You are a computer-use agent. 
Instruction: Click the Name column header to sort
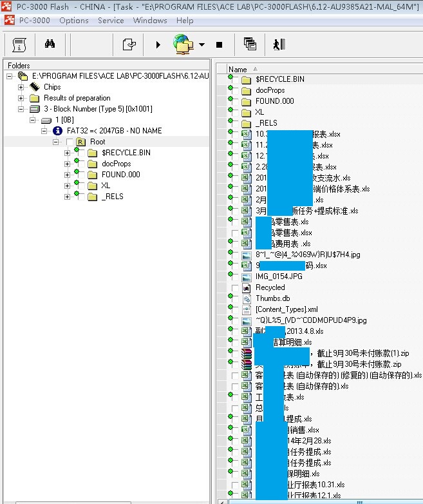coord(238,69)
